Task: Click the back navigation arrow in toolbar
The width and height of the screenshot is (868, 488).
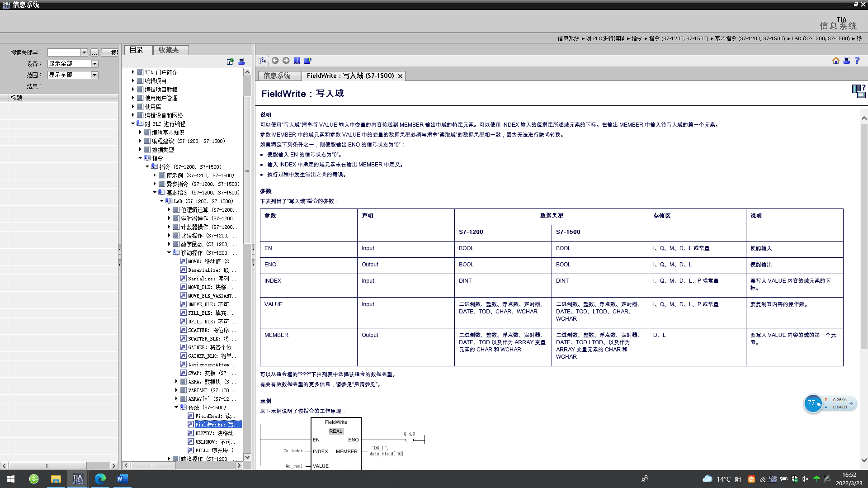Action: 275,61
